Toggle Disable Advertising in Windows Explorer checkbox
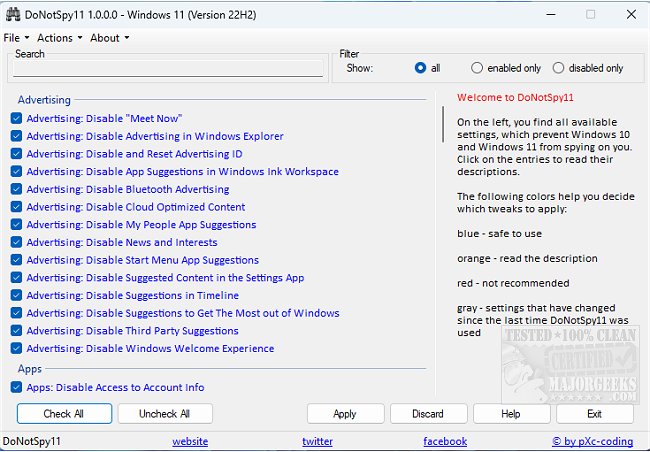Viewport: 650px width, 452px height. click(17, 136)
